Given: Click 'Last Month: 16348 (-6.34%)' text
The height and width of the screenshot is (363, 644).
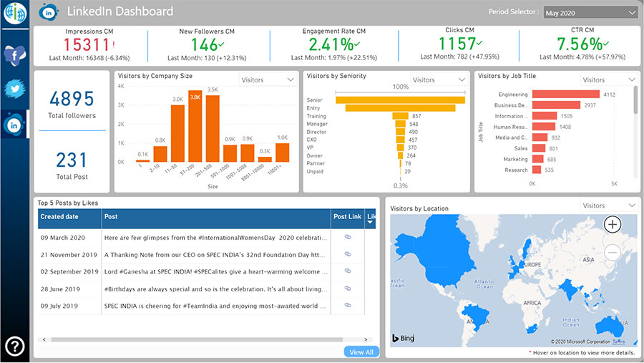Looking at the screenshot, I should click(x=89, y=59).
